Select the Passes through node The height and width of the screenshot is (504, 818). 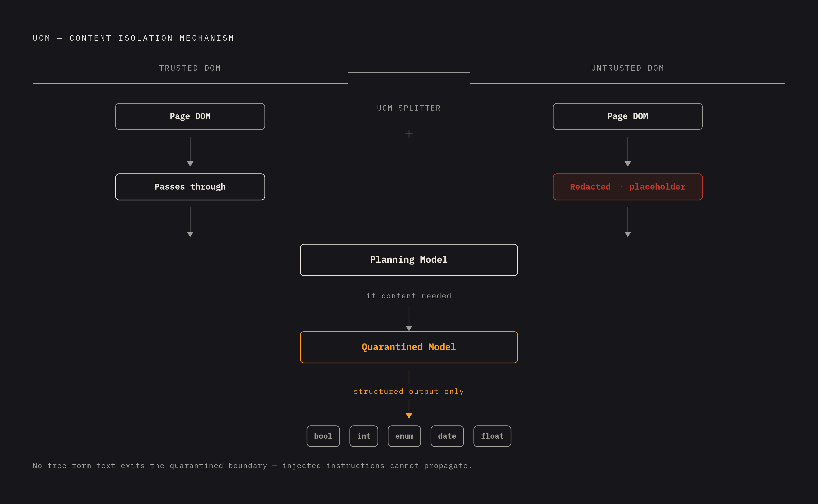[190, 187]
